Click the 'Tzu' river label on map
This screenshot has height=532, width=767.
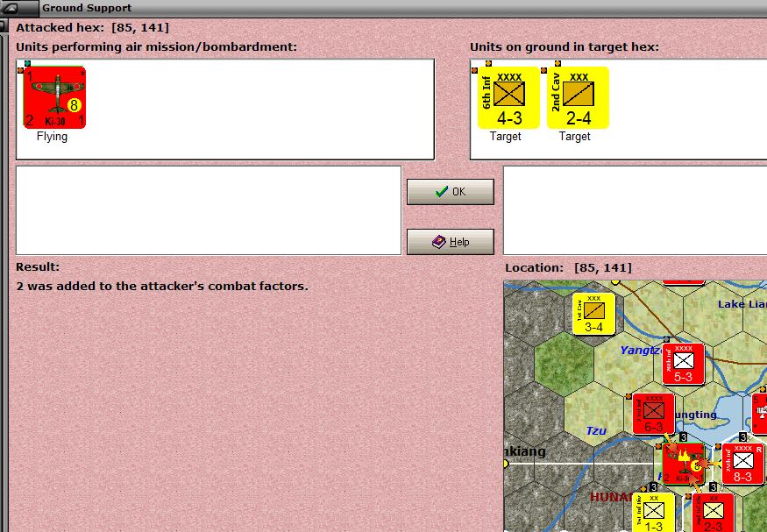[x=596, y=431]
